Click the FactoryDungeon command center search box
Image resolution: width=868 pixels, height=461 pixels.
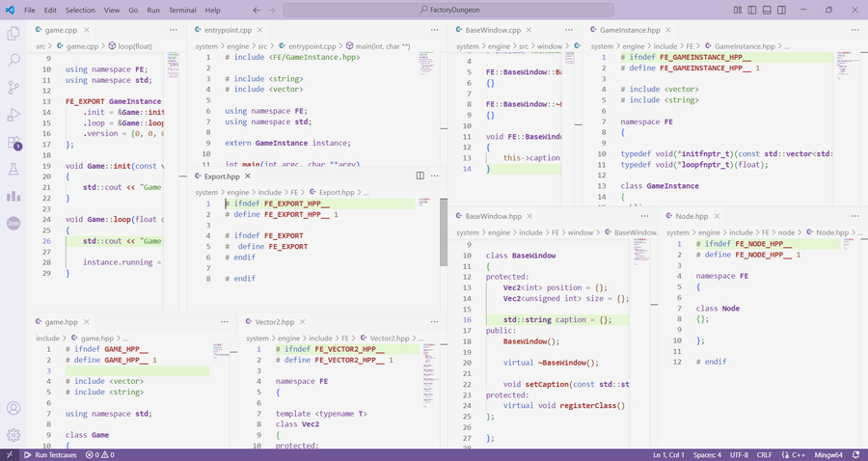[x=448, y=10]
